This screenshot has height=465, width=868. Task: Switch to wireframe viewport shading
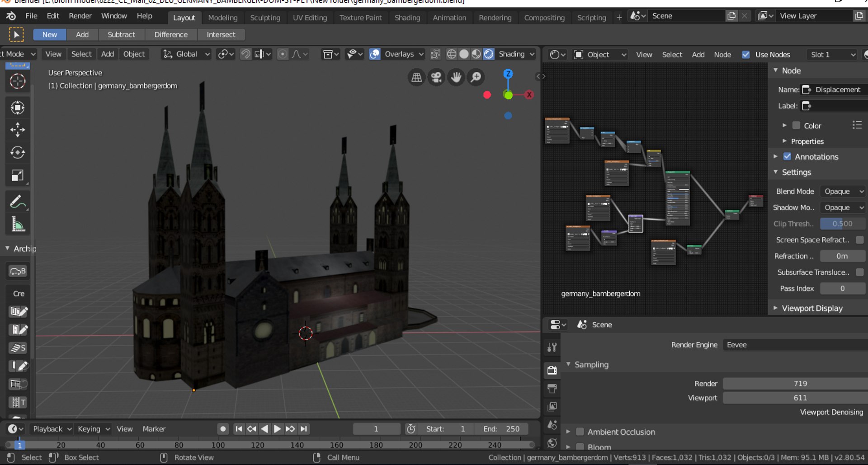click(451, 54)
